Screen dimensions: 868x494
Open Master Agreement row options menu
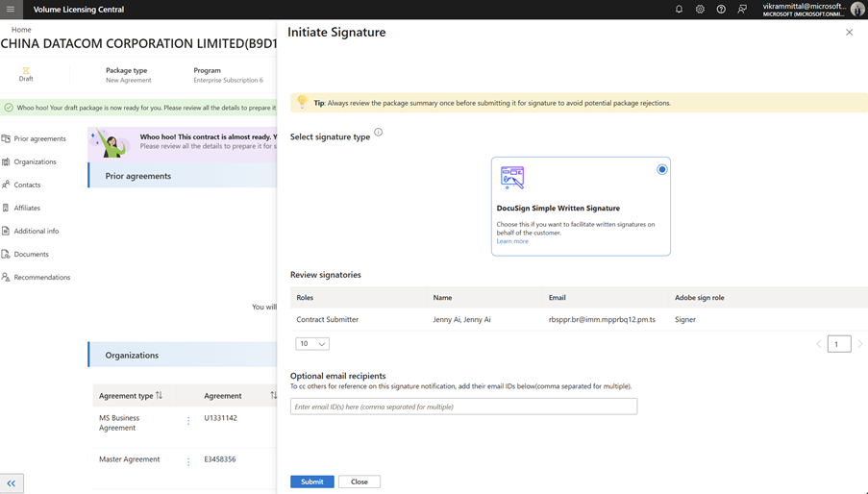click(x=188, y=462)
